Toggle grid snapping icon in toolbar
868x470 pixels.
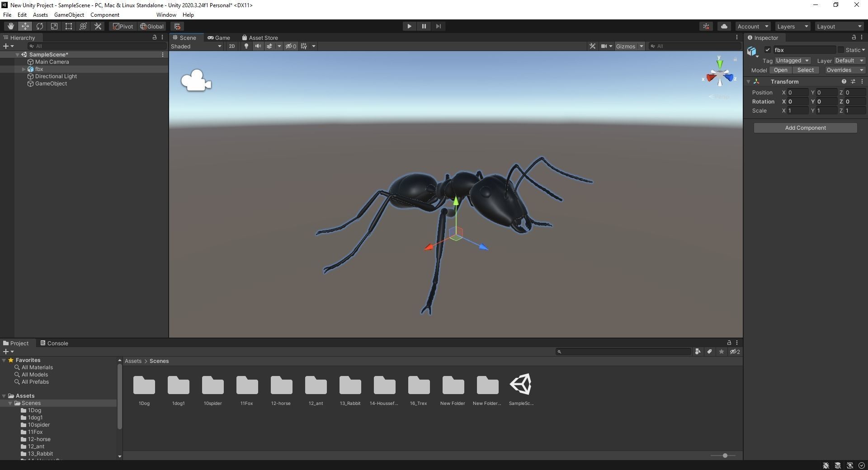click(177, 26)
